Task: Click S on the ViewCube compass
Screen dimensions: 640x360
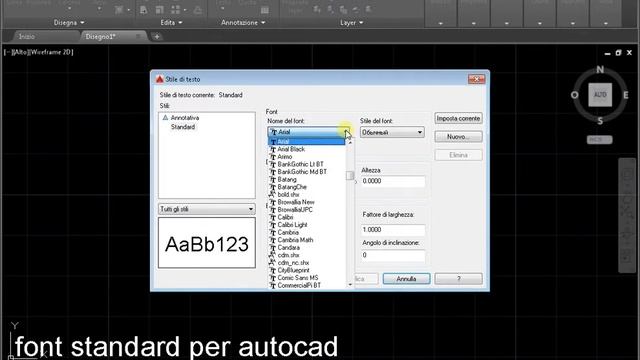Action: [600, 121]
